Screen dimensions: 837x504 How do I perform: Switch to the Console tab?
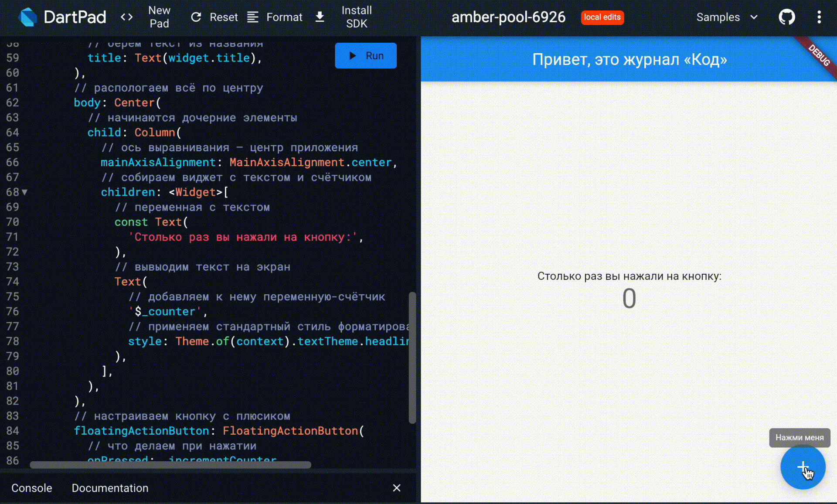click(31, 488)
